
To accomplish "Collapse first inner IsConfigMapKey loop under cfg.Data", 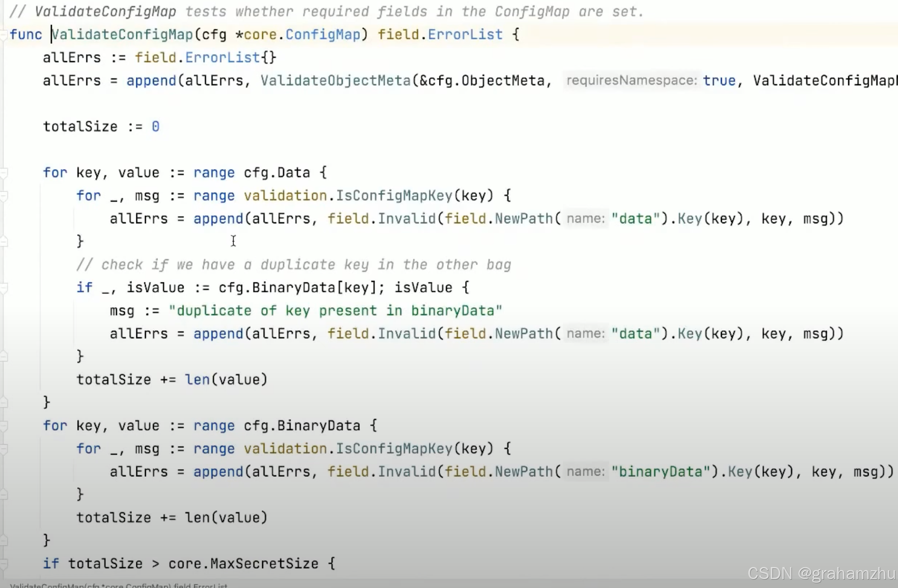I will coord(3,196).
